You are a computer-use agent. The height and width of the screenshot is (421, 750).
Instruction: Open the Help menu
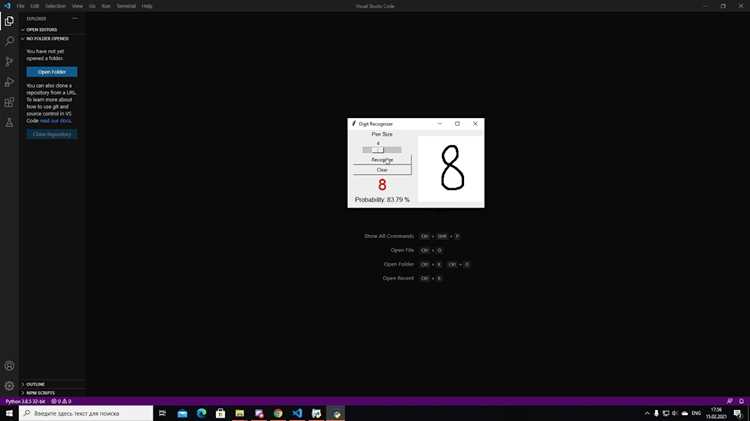[147, 6]
